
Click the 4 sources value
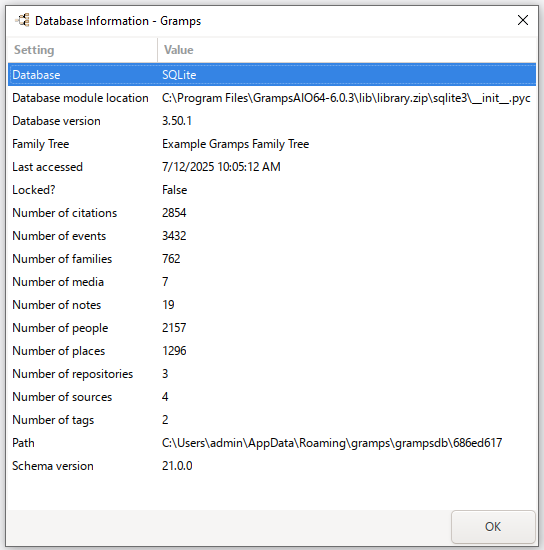click(165, 397)
